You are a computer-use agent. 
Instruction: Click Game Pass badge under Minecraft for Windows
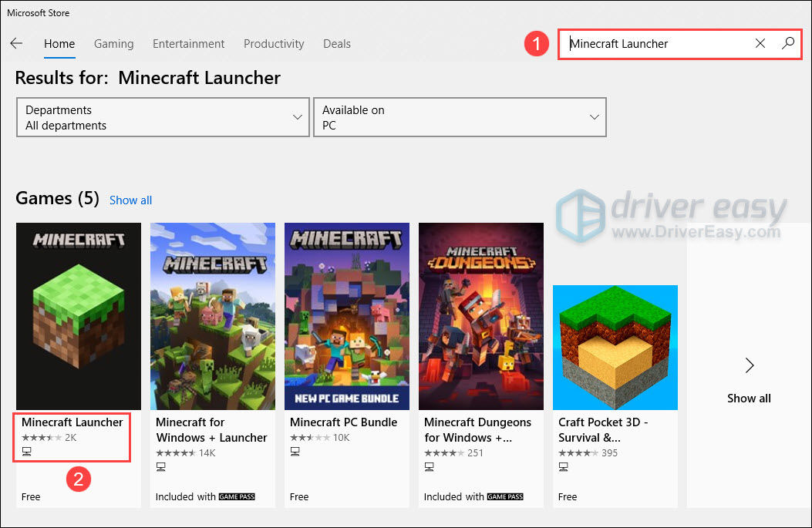click(237, 497)
